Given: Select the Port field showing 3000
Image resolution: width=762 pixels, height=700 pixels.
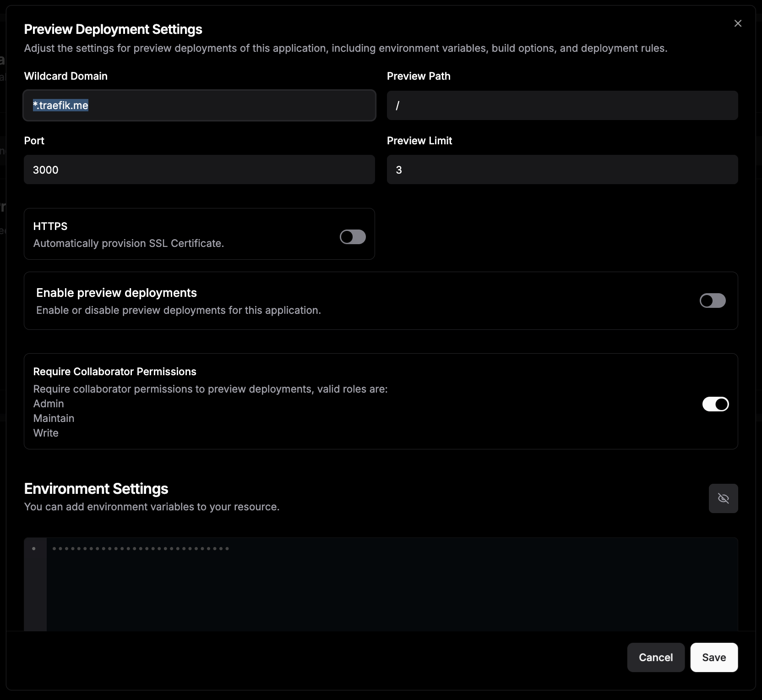Looking at the screenshot, I should point(199,170).
